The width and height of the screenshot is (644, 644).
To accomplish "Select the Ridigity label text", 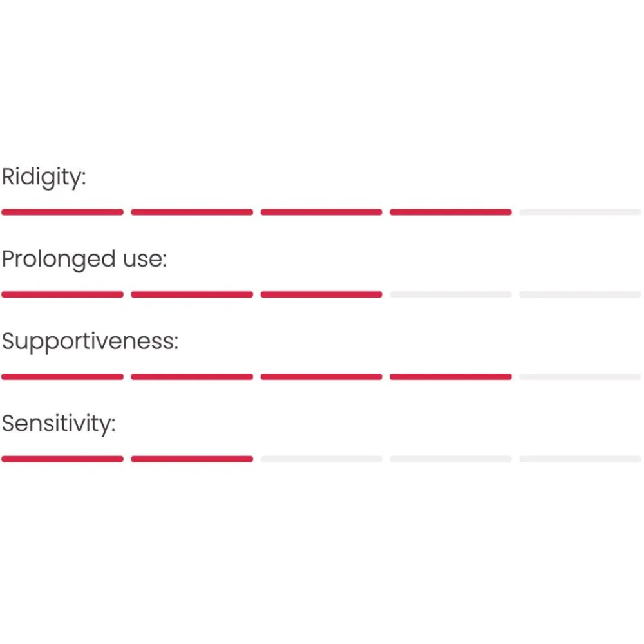I will pyautogui.click(x=44, y=177).
